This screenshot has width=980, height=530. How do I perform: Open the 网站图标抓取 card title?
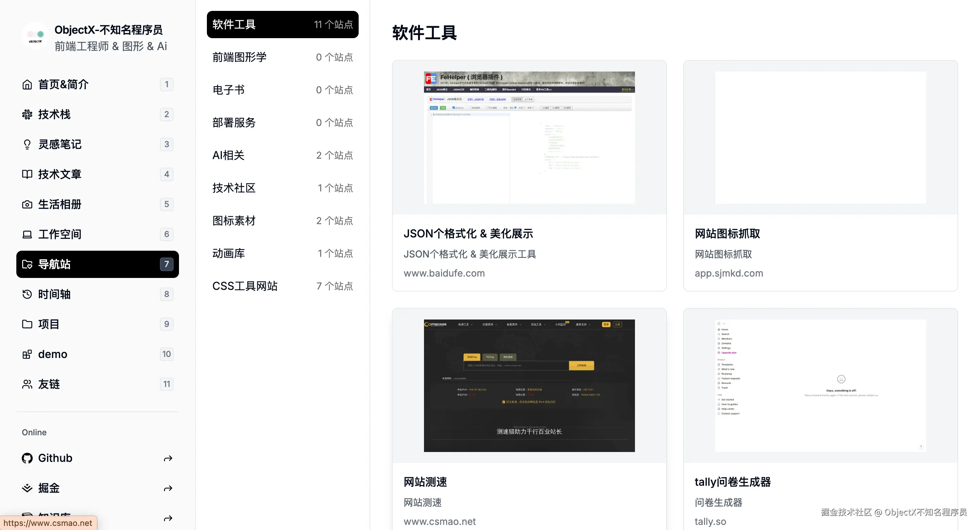(727, 233)
